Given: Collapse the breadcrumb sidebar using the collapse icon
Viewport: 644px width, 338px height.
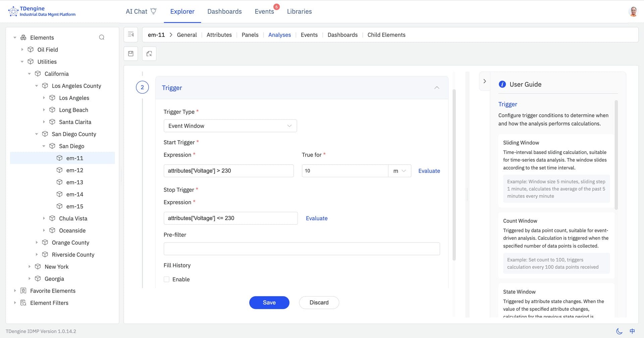Looking at the screenshot, I should pyautogui.click(x=130, y=34).
